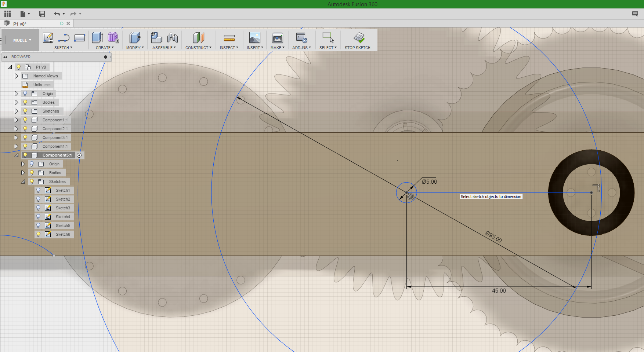Expand Component1:1 in the browser
The width and height of the screenshot is (644, 352).
16,120
